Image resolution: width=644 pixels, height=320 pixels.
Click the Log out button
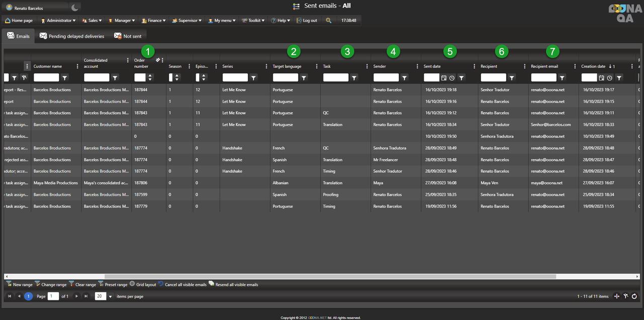pos(306,21)
